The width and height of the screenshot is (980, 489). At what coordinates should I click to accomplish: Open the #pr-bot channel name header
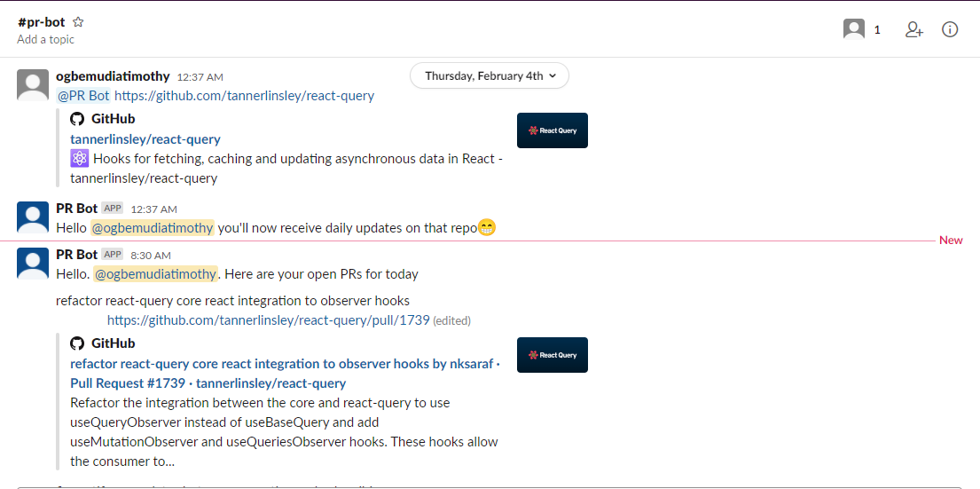coord(42,22)
